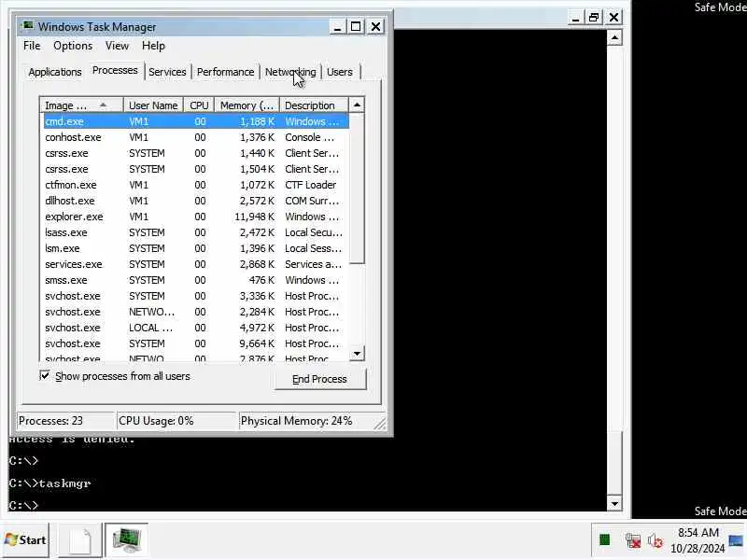The image size is (747, 560).
Task: Switch to the Applications tab
Action: [x=55, y=72]
